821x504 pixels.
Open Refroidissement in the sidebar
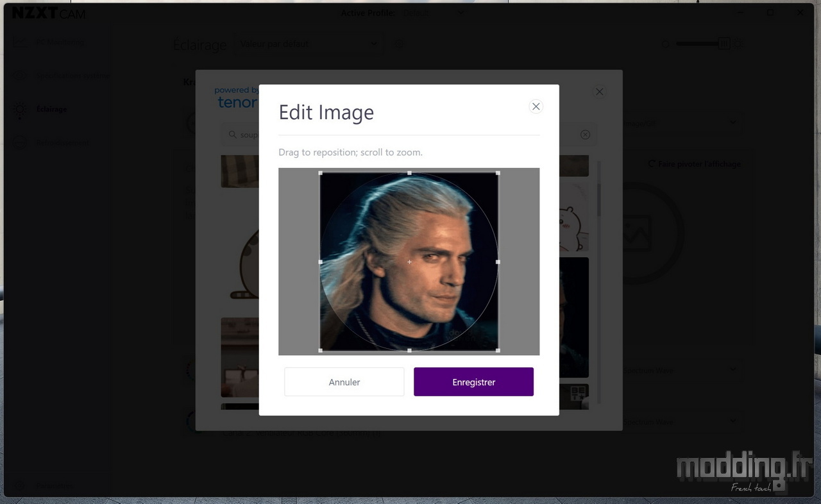click(63, 142)
